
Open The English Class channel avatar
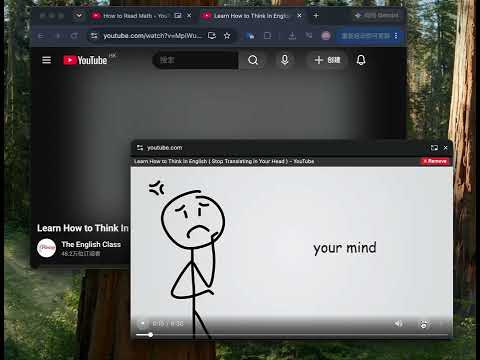point(46,248)
